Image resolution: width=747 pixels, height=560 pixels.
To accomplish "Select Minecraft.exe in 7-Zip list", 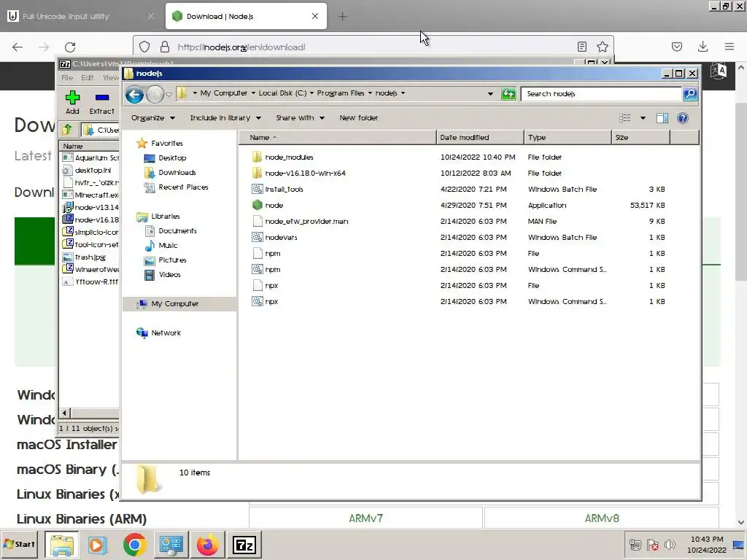I will click(90, 195).
